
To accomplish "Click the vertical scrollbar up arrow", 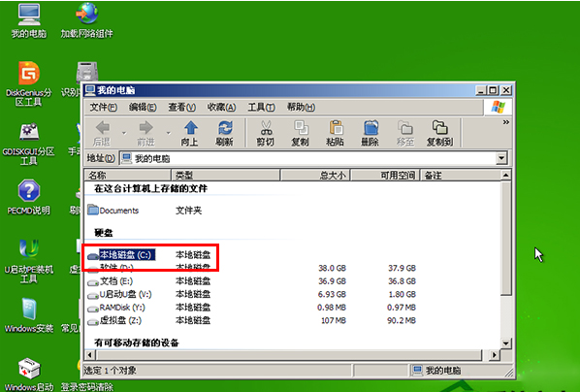I will coord(505,175).
